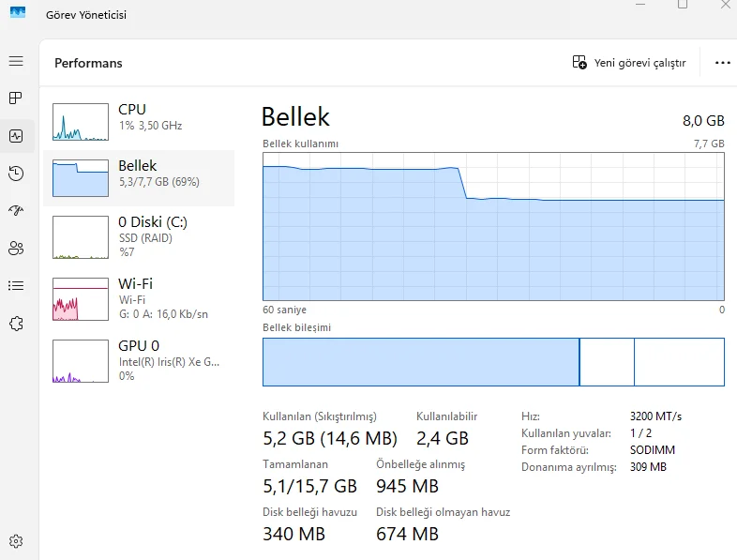Click the SODIMM form factor value
737x560 pixels.
pos(653,450)
